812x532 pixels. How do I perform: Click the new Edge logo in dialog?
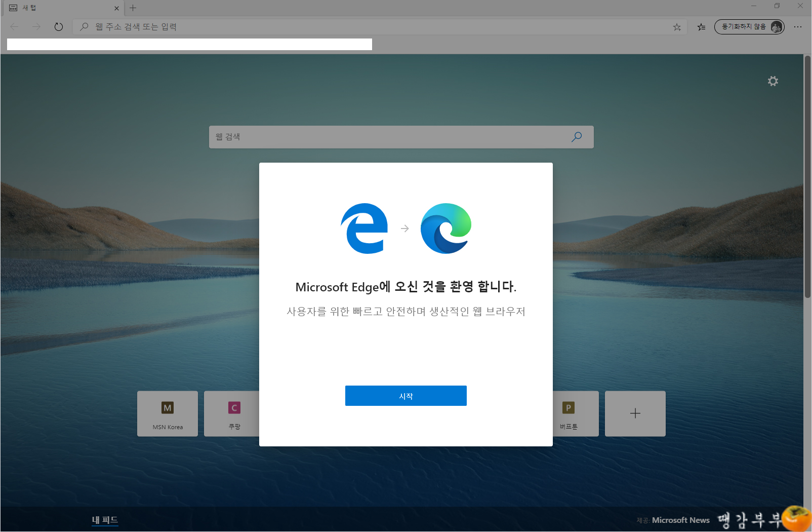446,229
